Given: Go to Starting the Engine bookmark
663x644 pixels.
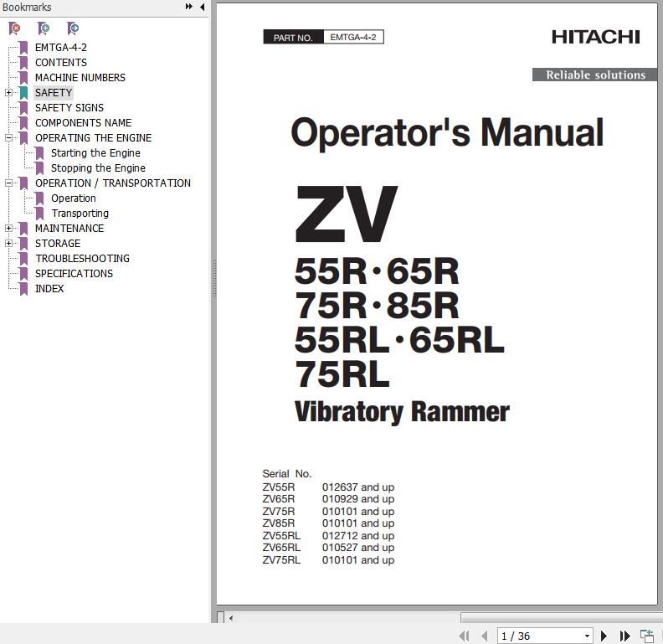Looking at the screenshot, I should 95,153.
